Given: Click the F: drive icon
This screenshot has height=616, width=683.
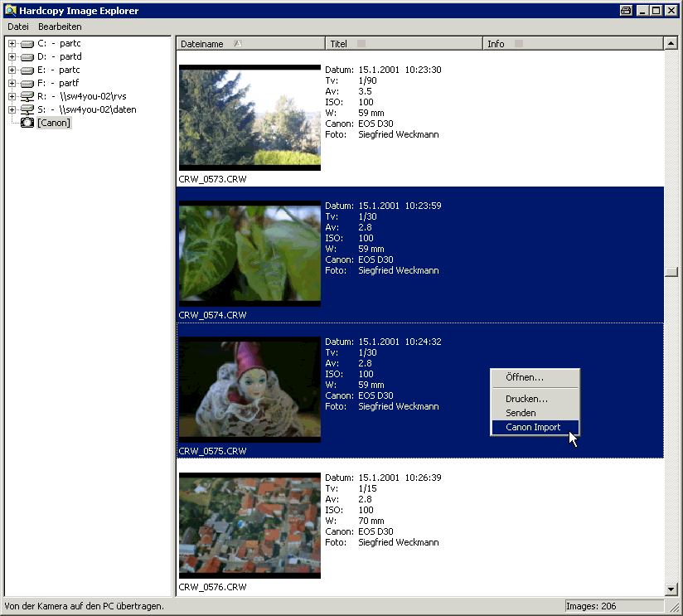Looking at the screenshot, I should coord(27,83).
